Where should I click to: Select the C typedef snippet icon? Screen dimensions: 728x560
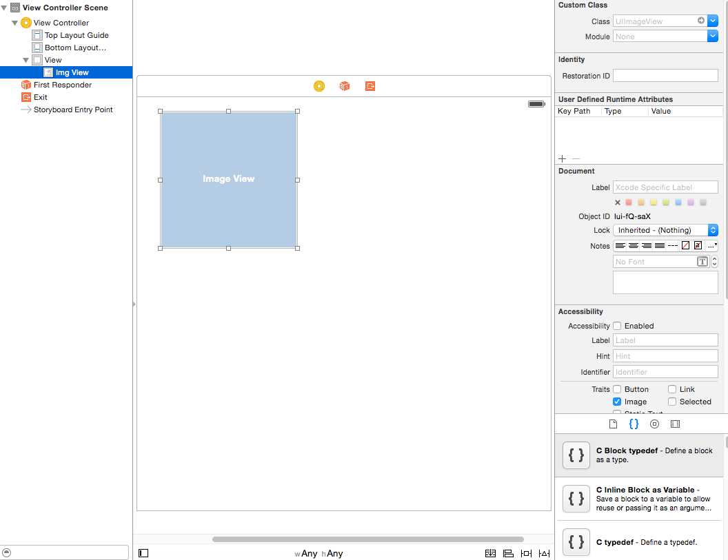click(576, 542)
